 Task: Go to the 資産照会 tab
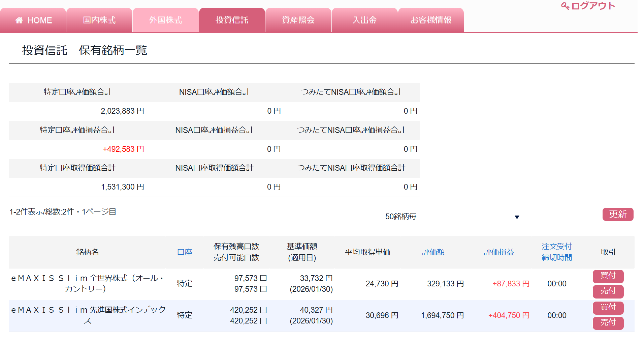[298, 20]
